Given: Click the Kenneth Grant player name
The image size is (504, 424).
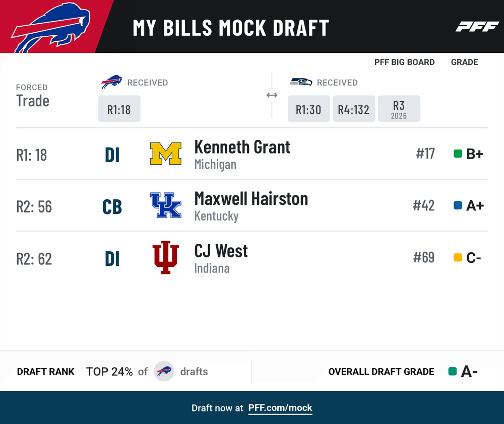Looking at the screenshot, I should click(242, 148).
